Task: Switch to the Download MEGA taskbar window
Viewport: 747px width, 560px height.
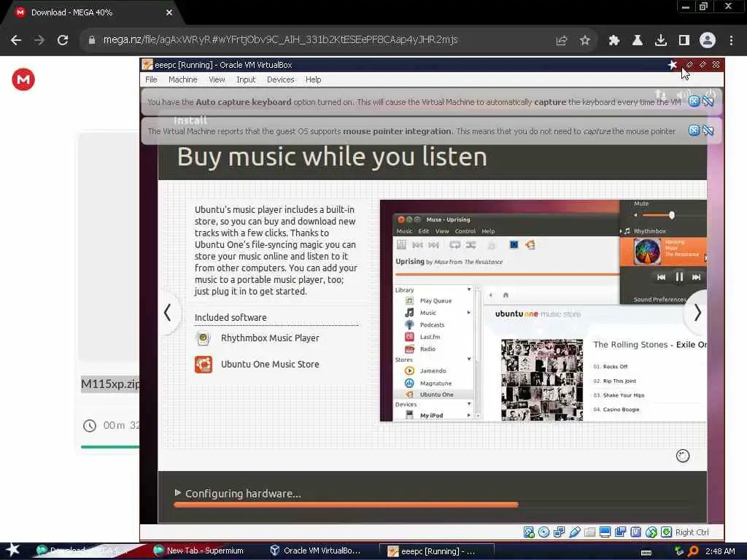Action: 86,551
